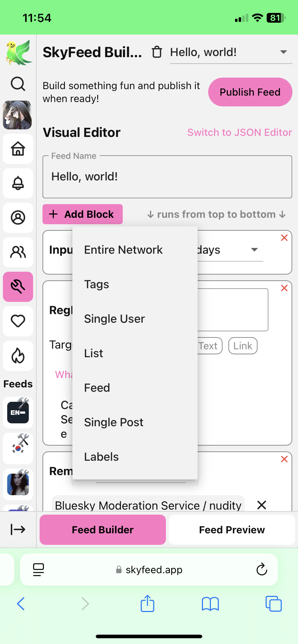The image size is (298, 644).
Task: Click the Feed Name input field
Action: (x=167, y=177)
